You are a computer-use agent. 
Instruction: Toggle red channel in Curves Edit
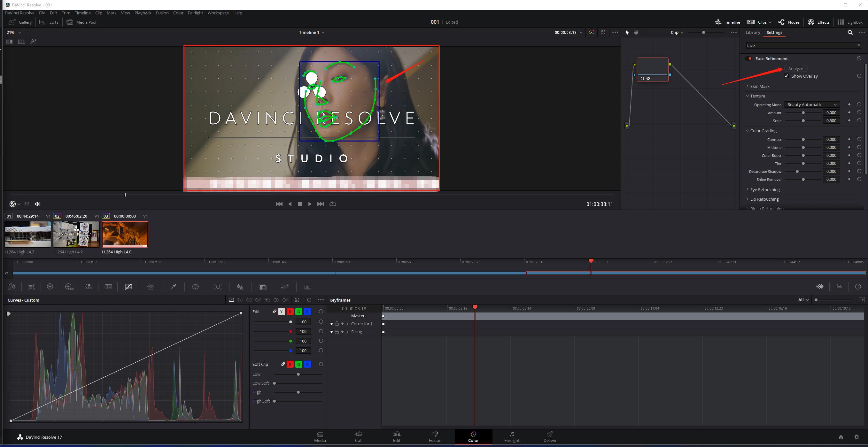point(290,312)
